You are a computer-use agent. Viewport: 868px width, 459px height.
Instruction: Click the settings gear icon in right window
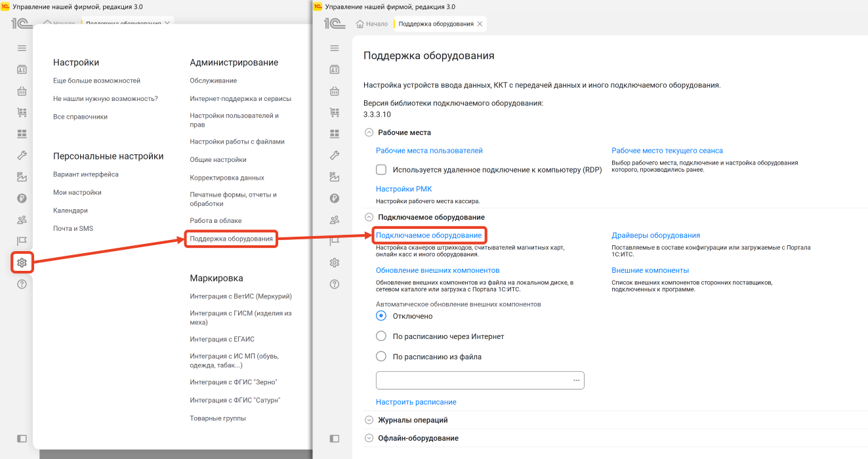tap(335, 262)
